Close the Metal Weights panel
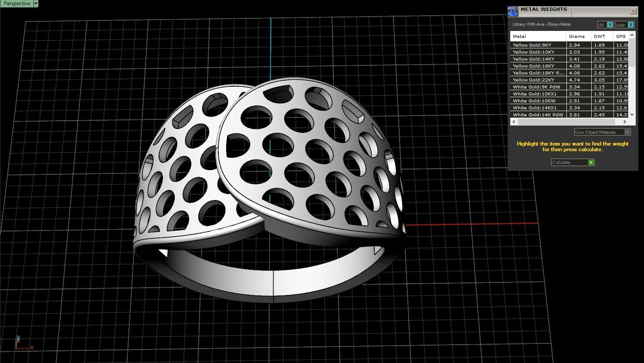The image size is (644, 363). [x=633, y=11]
